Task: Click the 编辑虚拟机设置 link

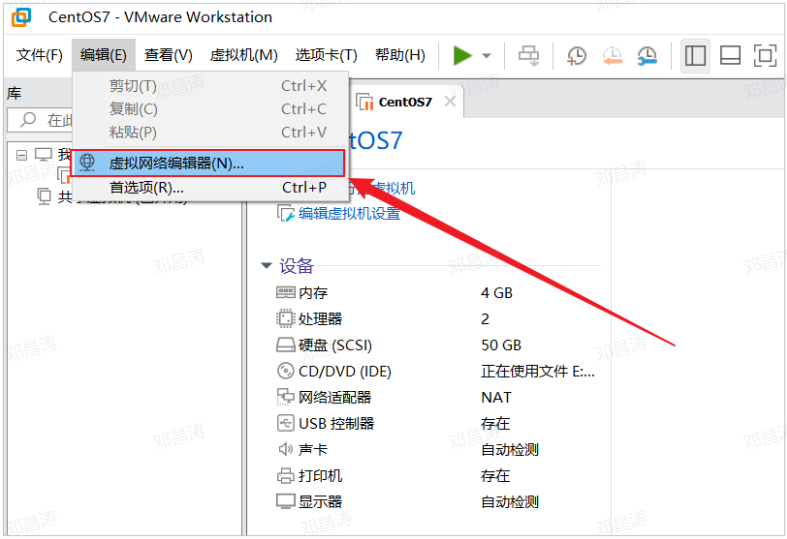Action: 349,213
